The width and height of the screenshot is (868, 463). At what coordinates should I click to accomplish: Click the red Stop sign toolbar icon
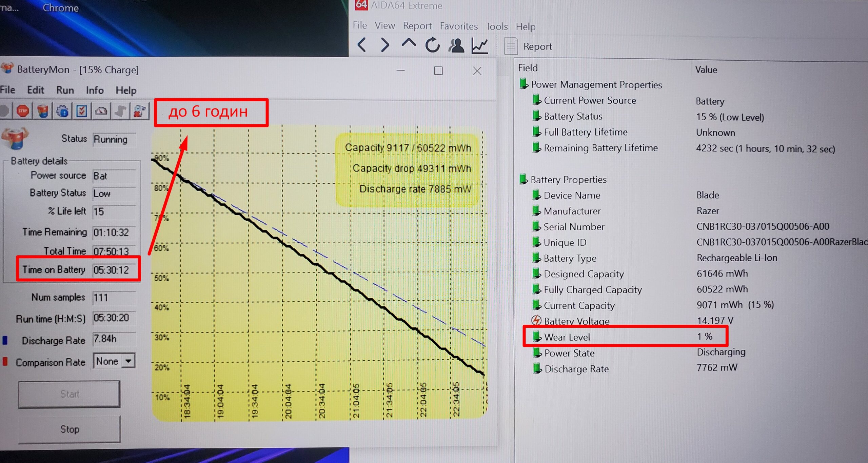point(23,111)
